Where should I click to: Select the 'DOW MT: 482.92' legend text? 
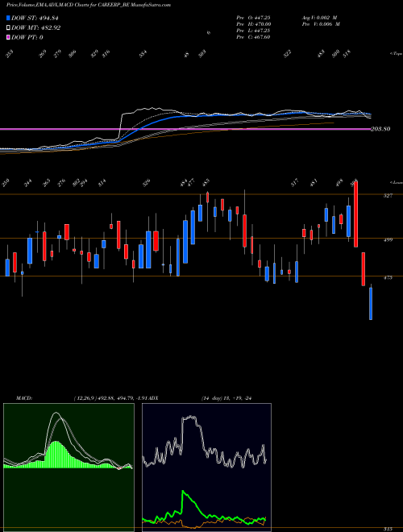pos(35,28)
